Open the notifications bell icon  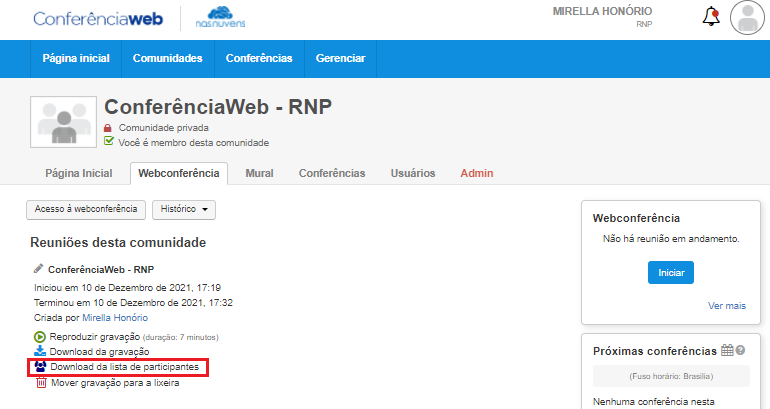[x=711, y=17]
